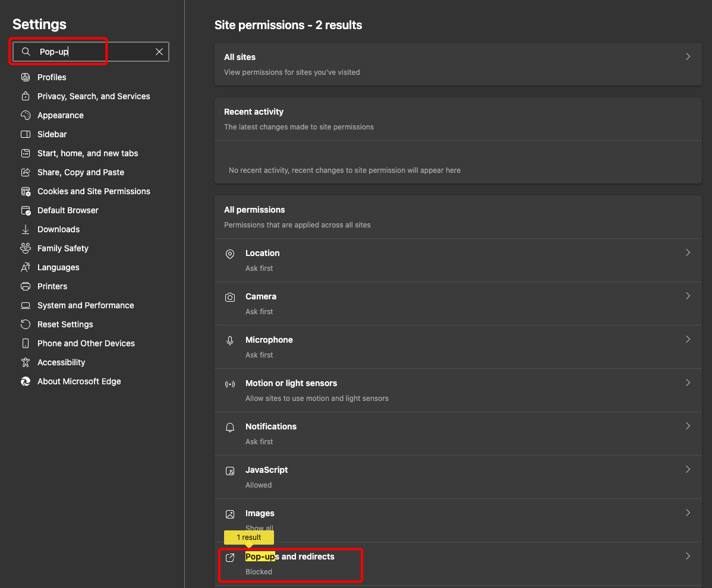
Task: Click the Reset Settings circular arrow icon
Action: click(x=26, y=324)
